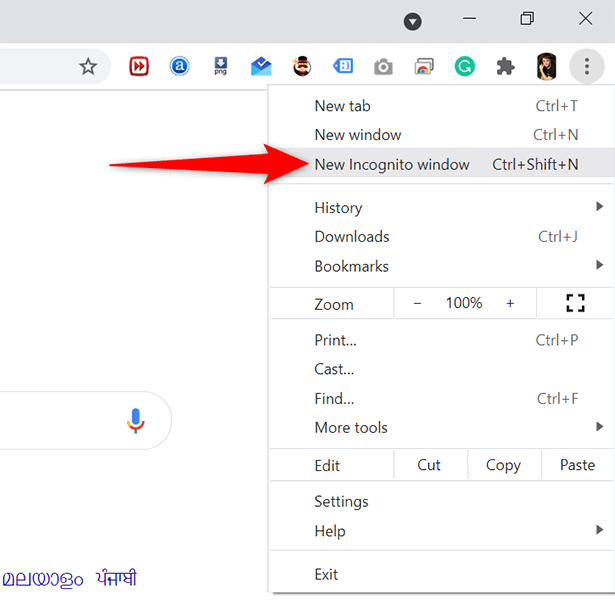
Task: Expand the History submenu
Action: tap(442, 207)
